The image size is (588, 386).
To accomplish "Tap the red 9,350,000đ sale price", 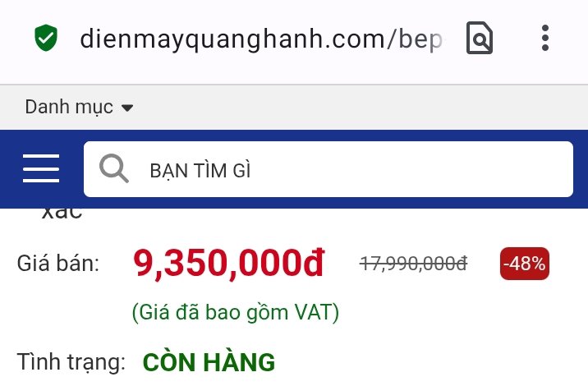I will coord(228,264).
